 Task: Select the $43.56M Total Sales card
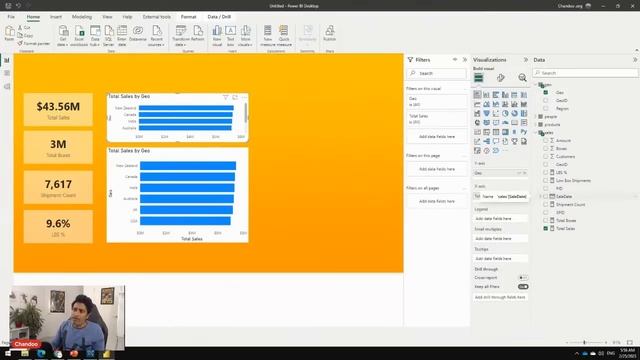[58, 109]
